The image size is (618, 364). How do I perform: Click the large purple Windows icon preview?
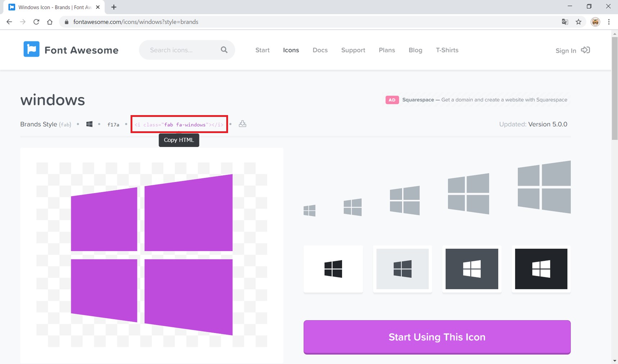pos(151,255)
